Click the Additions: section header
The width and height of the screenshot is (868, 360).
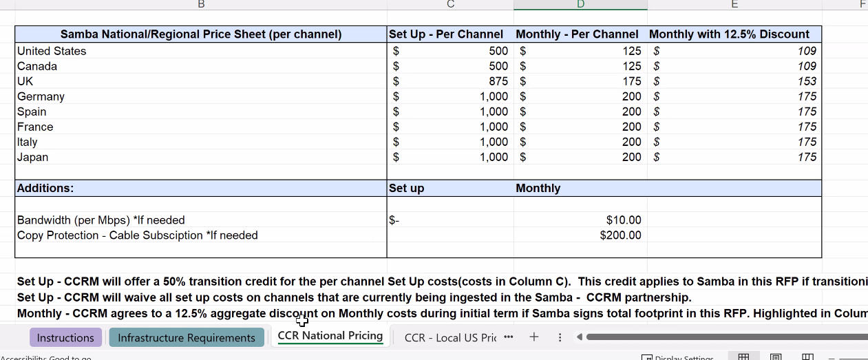tap(201, 188)
